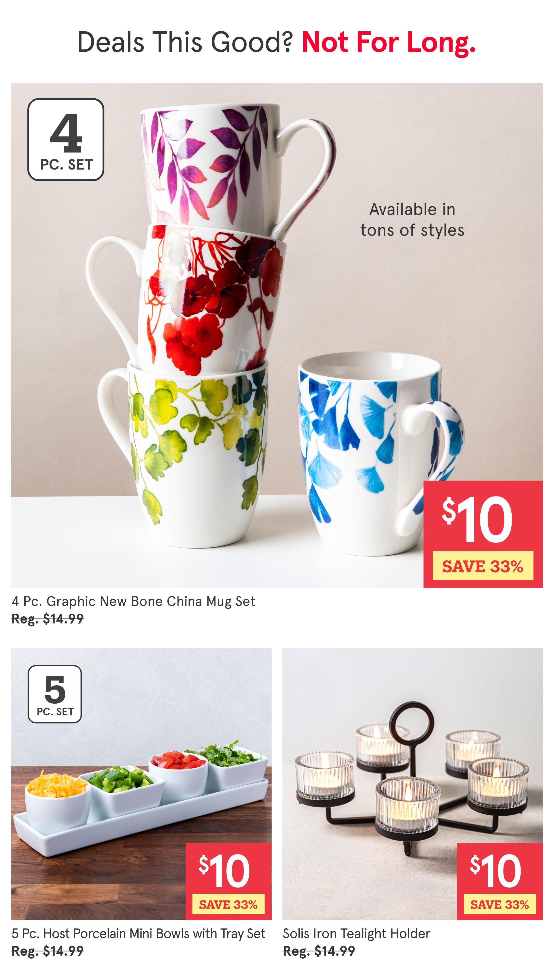The image size is (554, 980).
Task: Click SAVE 33% label on tealight holder
Action: [500, 904]
